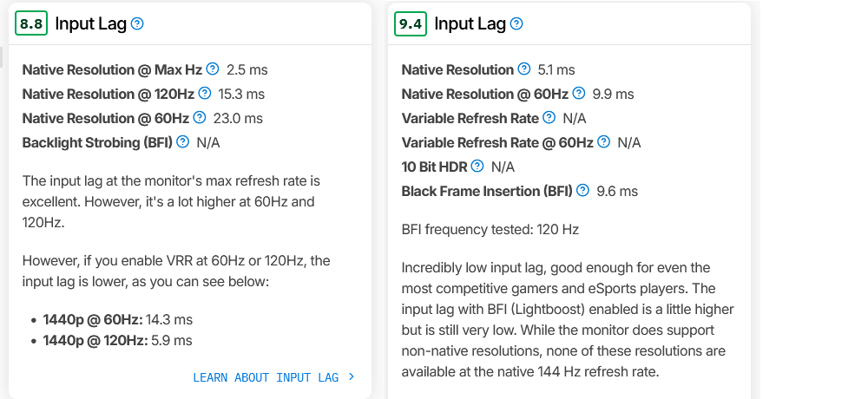Show info for Backlight Strobing (BFI)
The height and width of the screenshot is (399, 868).
coord(182,141)
